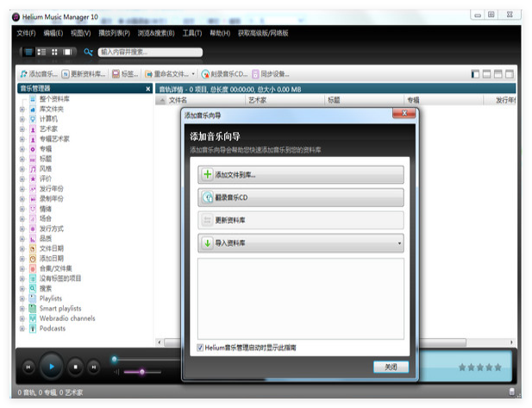Open the 重命名文件 dropdown arrow in toolbar
This screenshot has height=408, width=532.
194,74
